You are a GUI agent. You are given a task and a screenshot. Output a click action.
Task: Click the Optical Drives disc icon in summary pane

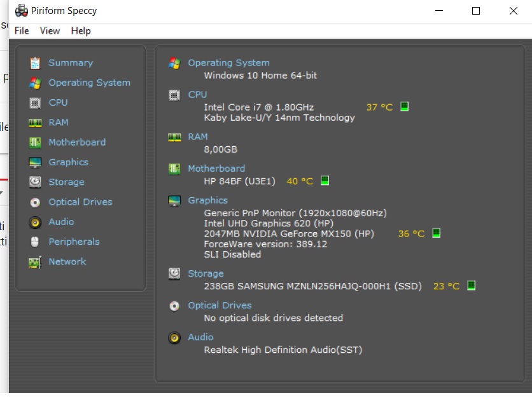point(174,306)
